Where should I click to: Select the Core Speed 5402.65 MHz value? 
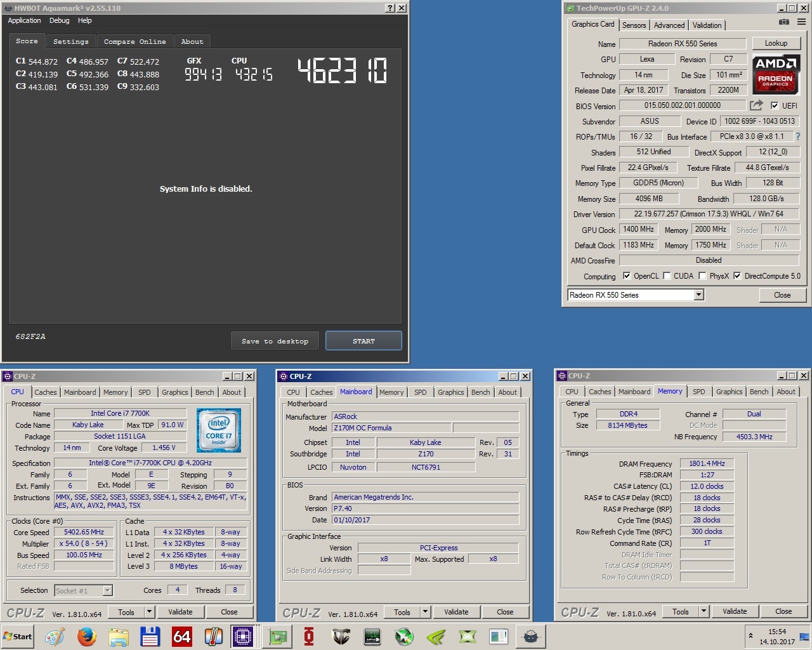point(84,532)
